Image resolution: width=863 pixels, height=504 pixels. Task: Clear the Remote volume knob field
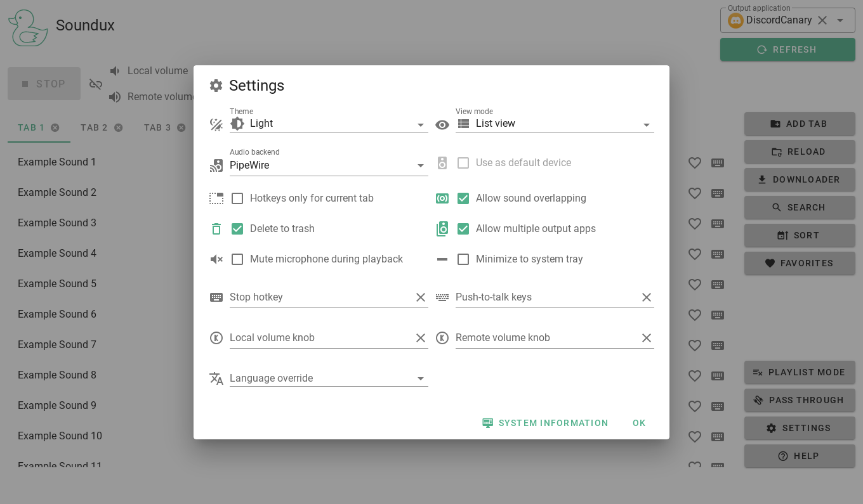(x=647, y=338)
